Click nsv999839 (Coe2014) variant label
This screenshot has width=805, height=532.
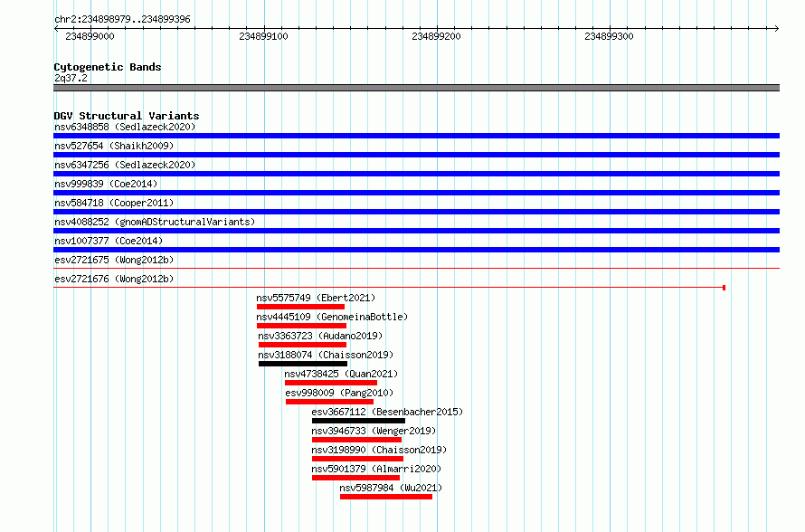tap(106, 184)
